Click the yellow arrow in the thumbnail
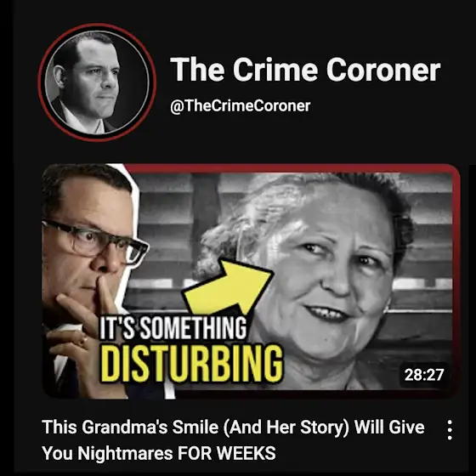Screen dimensions: 476x476 click(x=228, y=286)
